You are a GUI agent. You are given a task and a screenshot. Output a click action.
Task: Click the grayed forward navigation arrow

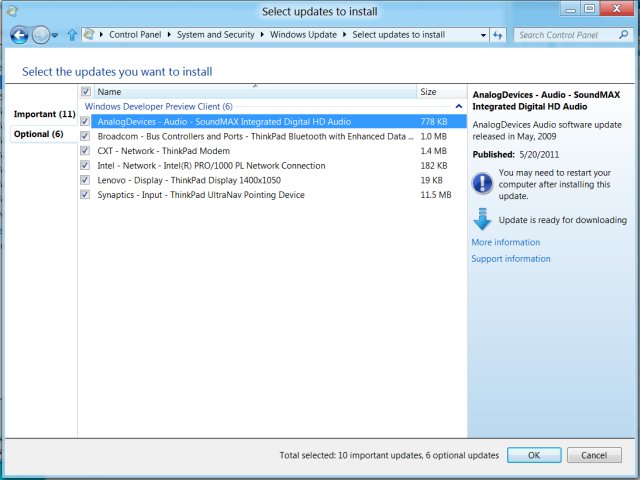(40, 35)
